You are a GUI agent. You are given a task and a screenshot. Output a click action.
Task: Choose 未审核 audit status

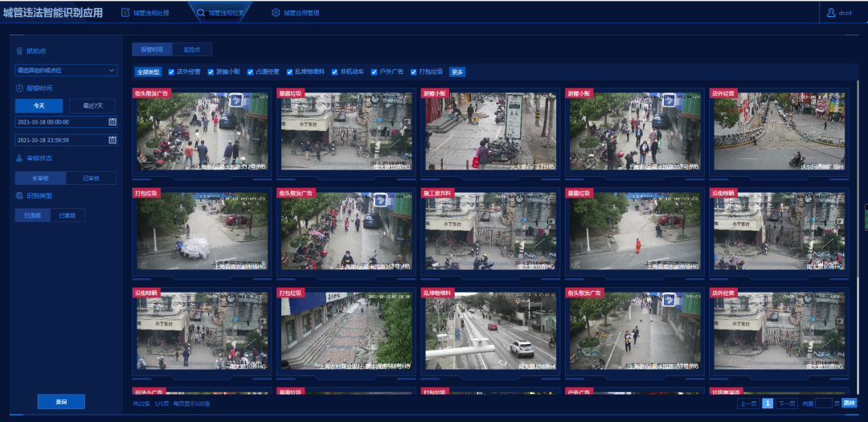(x=40, y=178)
